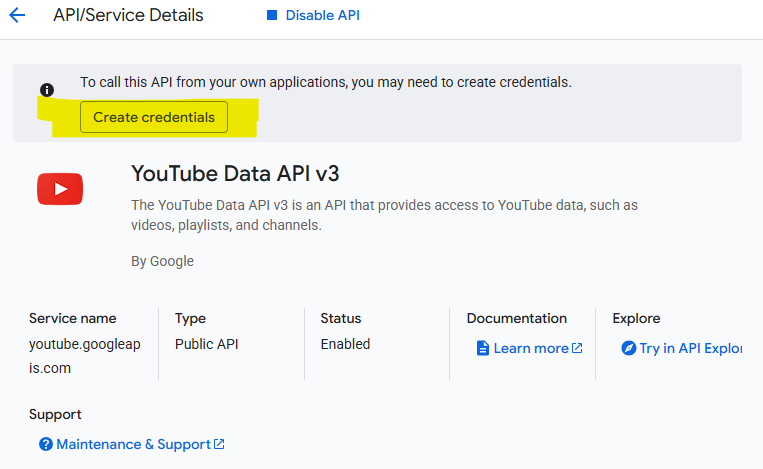Click the Documentation column label
Image resolution: width=763 pixels, height=469 pixels.
[x=517, y=318]
